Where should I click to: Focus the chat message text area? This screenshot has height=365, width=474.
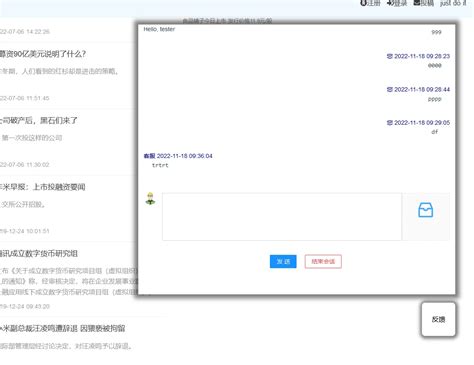(282, 216)
